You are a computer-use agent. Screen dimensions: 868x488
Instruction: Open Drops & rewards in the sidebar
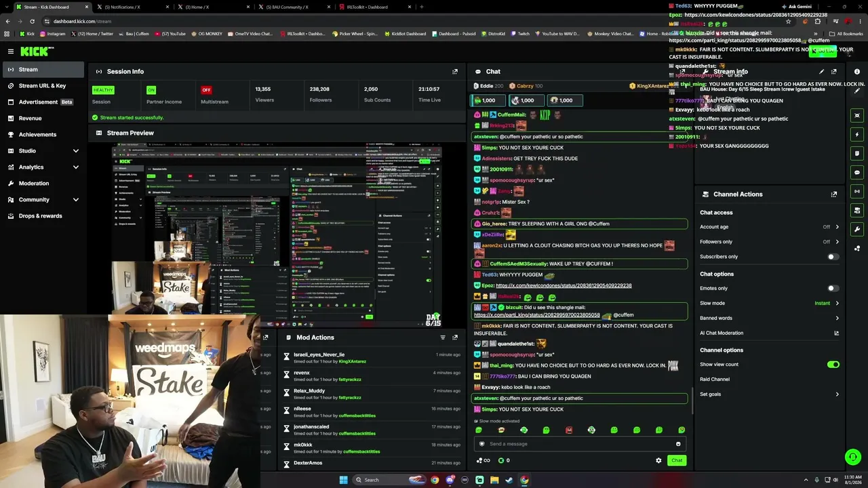[x=43, y=216]
